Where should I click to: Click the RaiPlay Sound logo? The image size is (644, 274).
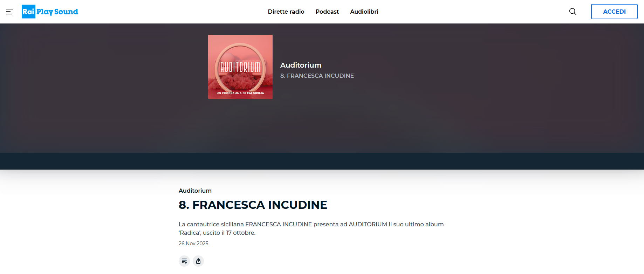point(50,12)
